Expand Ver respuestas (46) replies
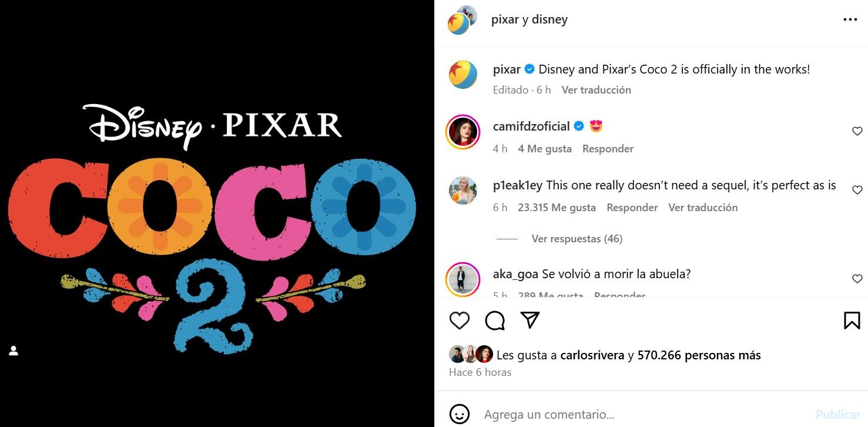Screen dimensions: 868x427 coord(577,239)
